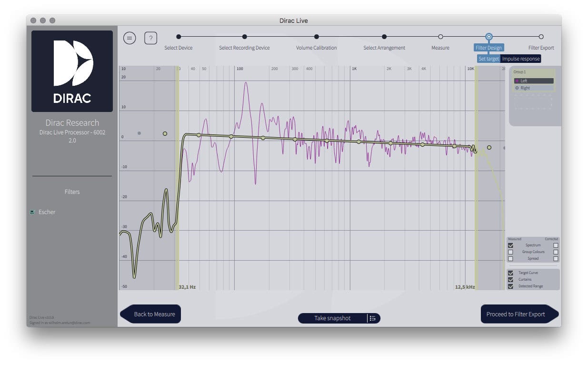Select the target control point left of the 32,1 Hz curtain

(165, 134)
